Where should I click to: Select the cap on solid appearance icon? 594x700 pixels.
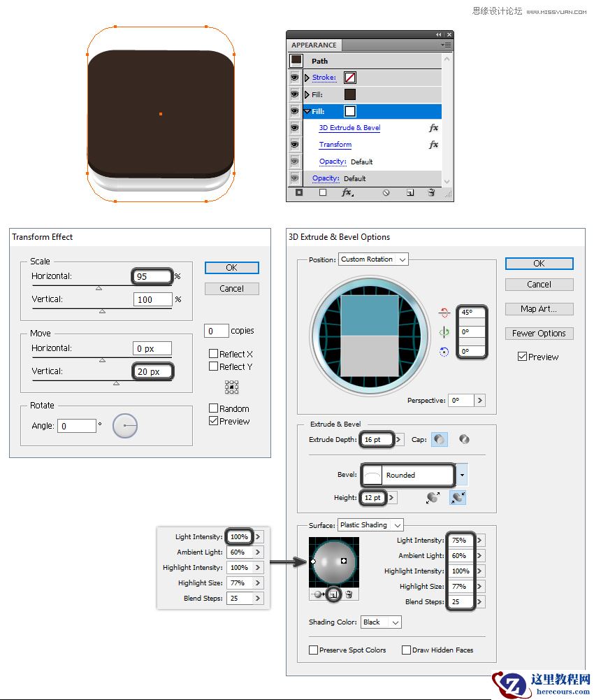pos(439,439)
